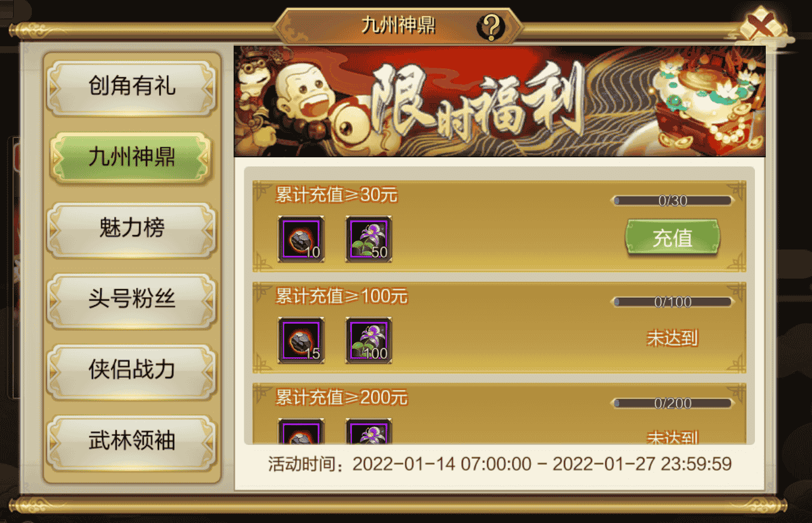The image size is (812, 523).
Task: Tap the ore item in the 100元 reward
Action: tap(301, 340)
